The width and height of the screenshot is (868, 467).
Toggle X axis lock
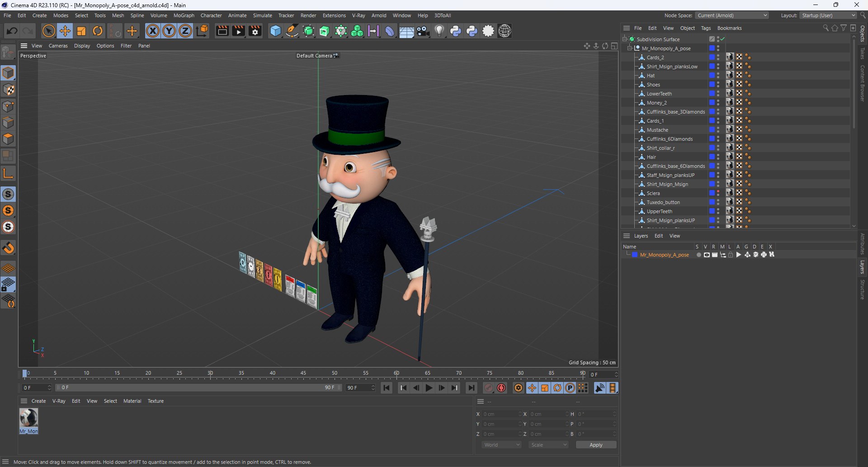tap(153, 31)
